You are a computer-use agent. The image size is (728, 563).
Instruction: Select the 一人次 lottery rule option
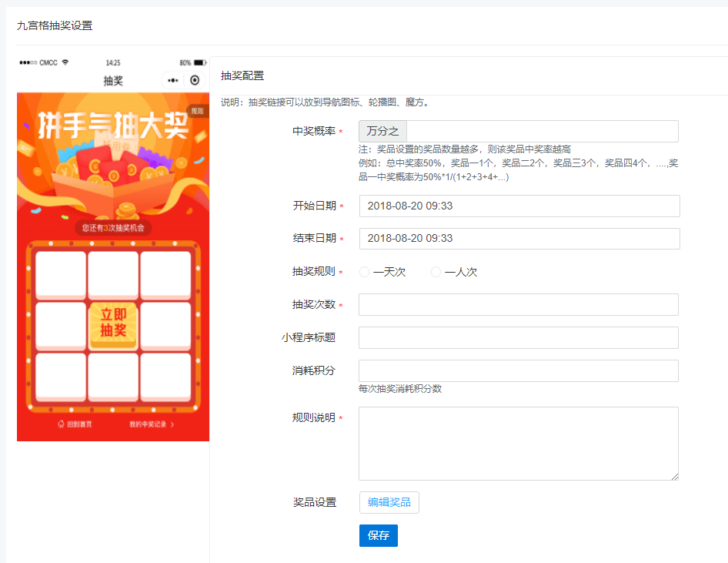(436, 271)
